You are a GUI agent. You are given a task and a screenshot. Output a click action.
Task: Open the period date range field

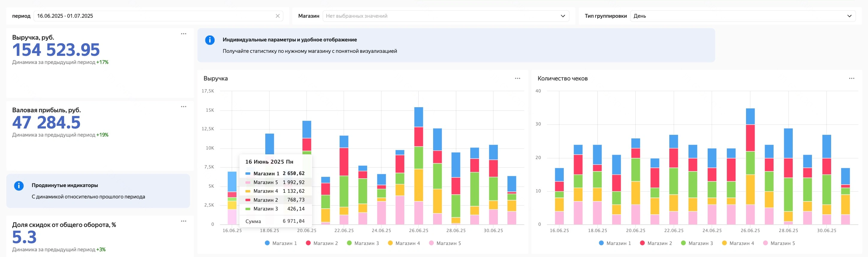click(158, 16)
